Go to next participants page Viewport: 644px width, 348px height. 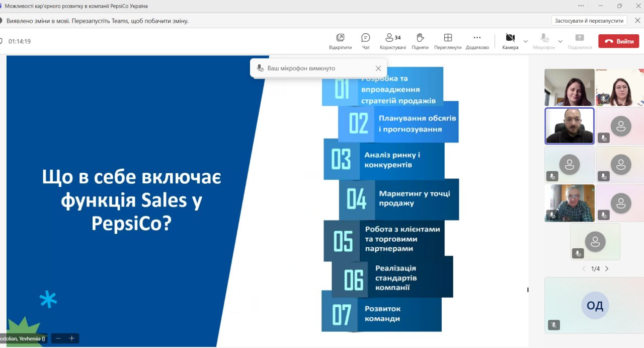click(x=607, y=269)
